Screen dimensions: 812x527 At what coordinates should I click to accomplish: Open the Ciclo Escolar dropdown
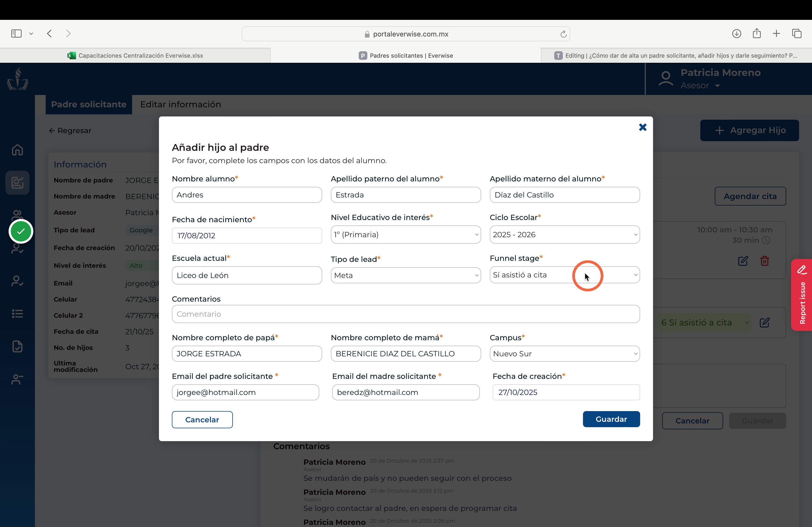click(565, 235)
